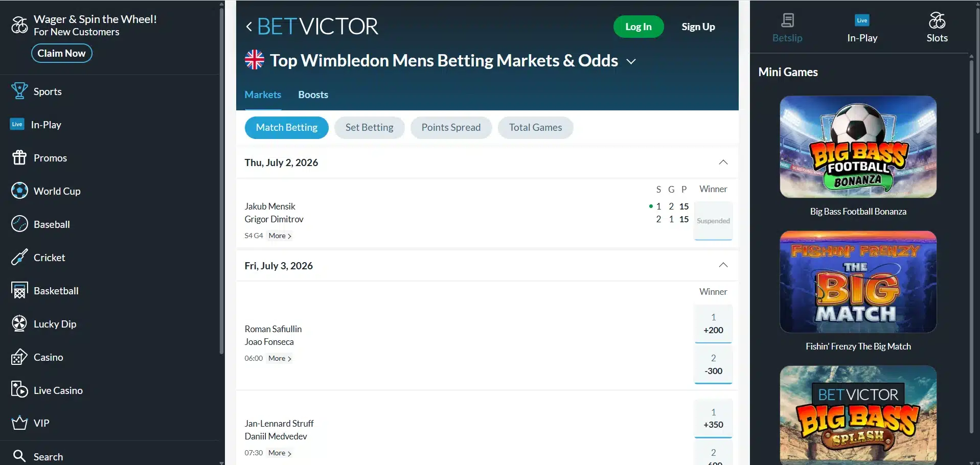Open the Sports trophy icon
This screenshot has height=465, width=980.
[19, 91]
